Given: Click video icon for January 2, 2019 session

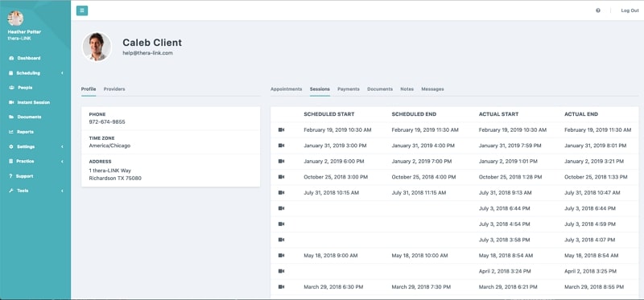Looking at the screenshot, I should tap(281, 162).
